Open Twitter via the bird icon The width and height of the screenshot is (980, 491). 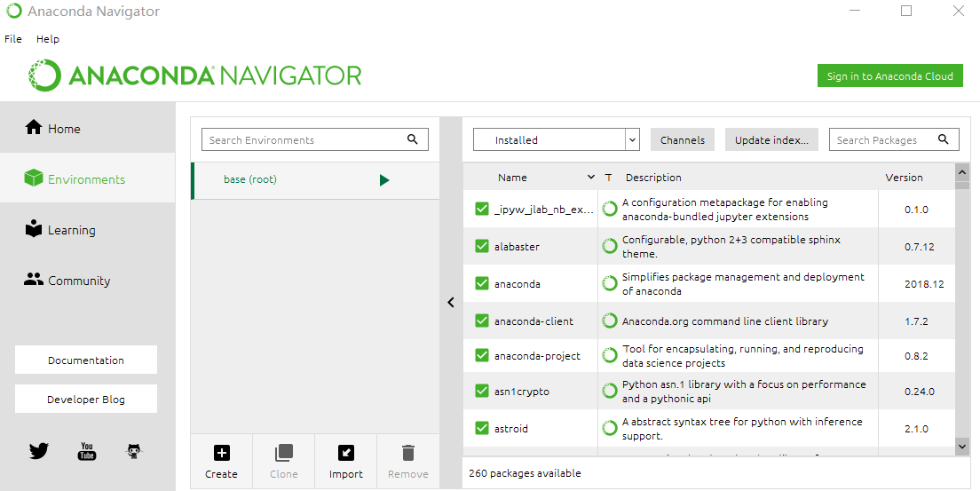tap(39, 450)
